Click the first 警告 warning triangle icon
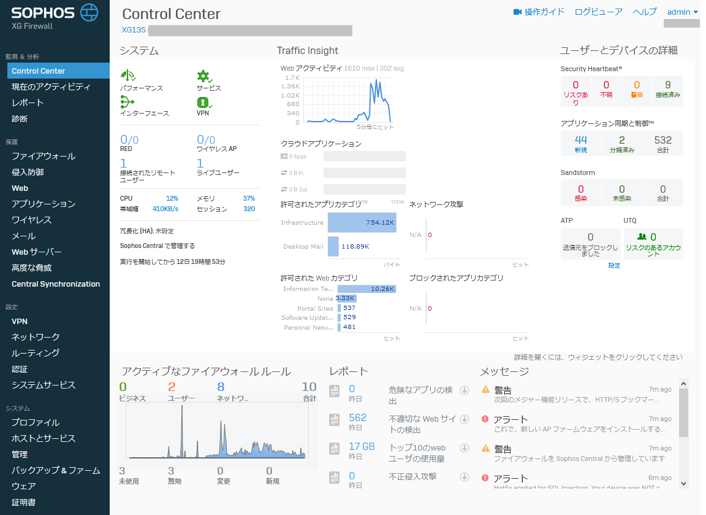 coord(486,390)
